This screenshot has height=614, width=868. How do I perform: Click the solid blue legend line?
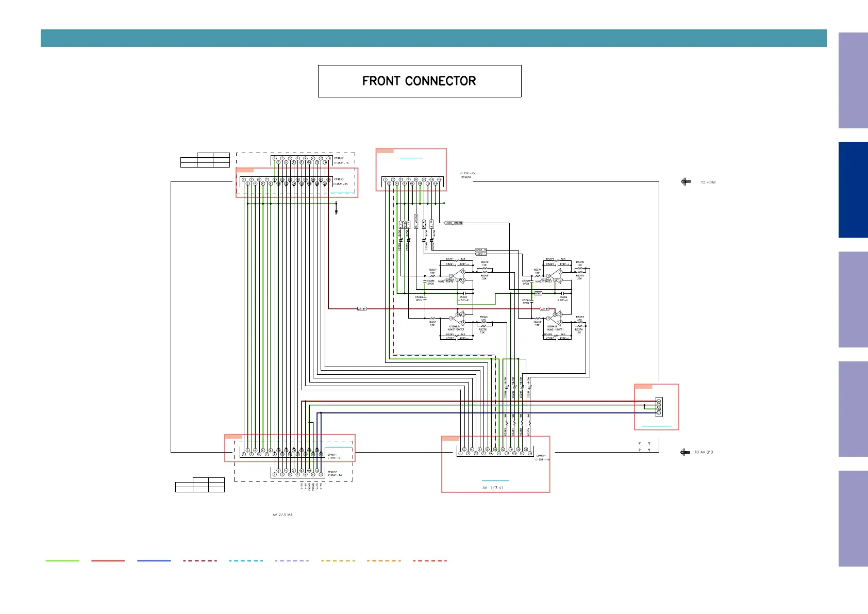click(154, 560)
